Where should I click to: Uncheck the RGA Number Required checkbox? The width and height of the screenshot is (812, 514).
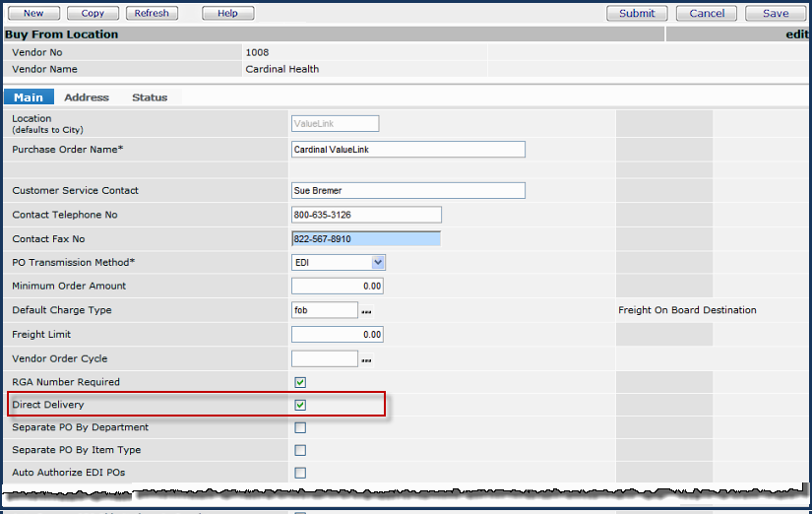tap(300, 382)
